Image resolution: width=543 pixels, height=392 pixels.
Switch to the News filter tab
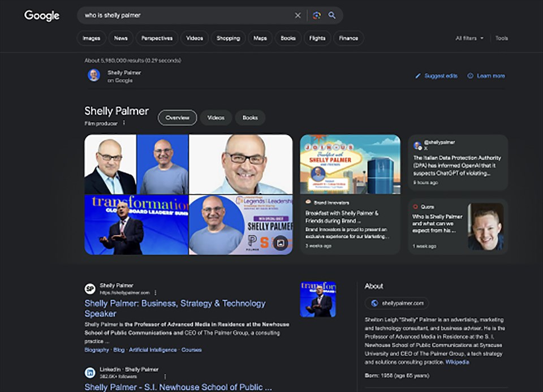point(121,38)
